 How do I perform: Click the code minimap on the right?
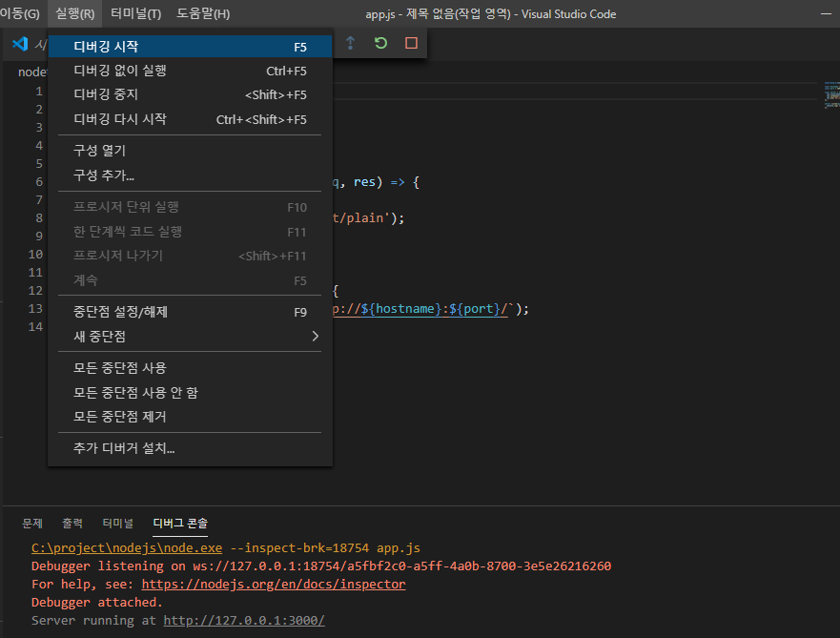pos(832,95)
